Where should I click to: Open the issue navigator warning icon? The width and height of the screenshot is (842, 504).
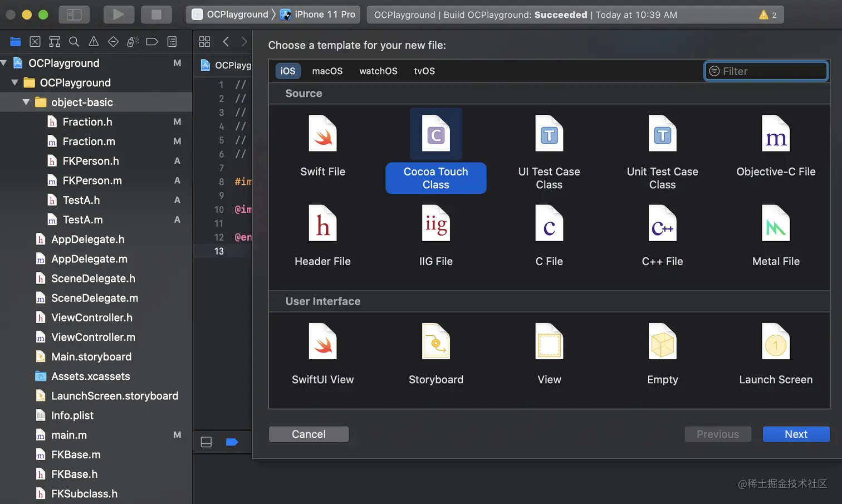pos(94,42)
